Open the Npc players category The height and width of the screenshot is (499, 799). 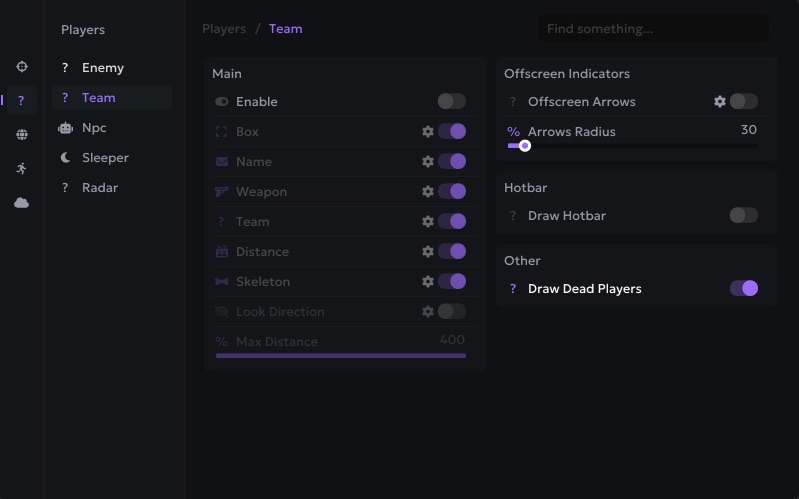94,128
